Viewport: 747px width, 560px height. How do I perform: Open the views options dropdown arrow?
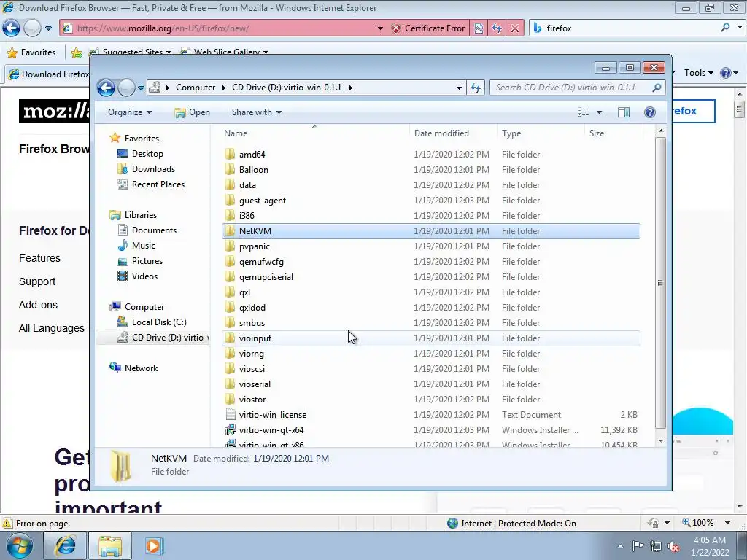[599, 112]
